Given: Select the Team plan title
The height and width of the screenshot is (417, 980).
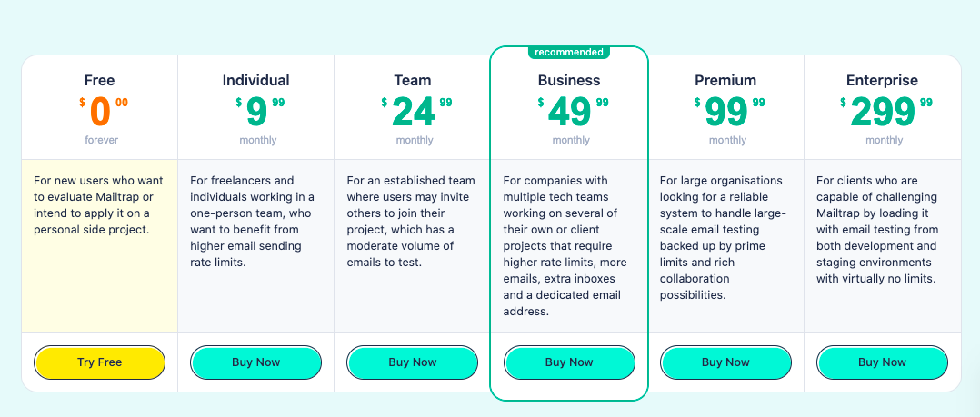Looking at the screenshot, I should click(x=413, y=80).
